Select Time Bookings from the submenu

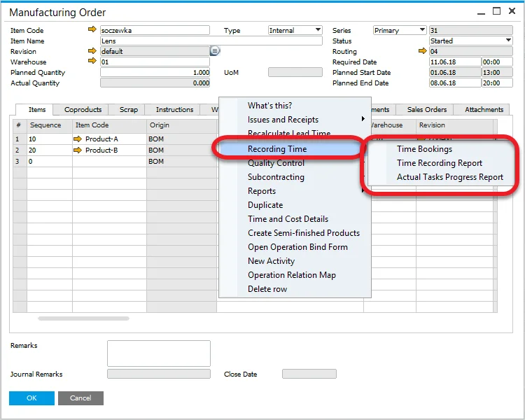424,149
